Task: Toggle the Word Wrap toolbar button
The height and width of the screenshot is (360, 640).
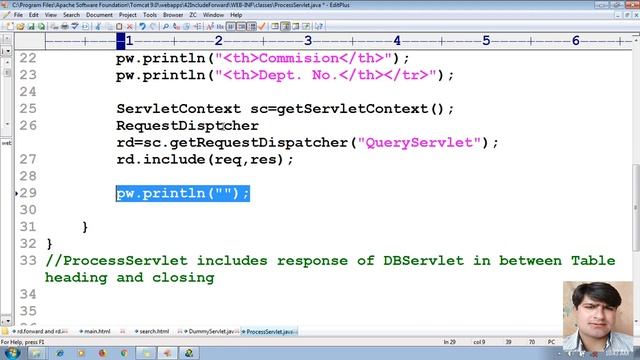Action: 231,27
